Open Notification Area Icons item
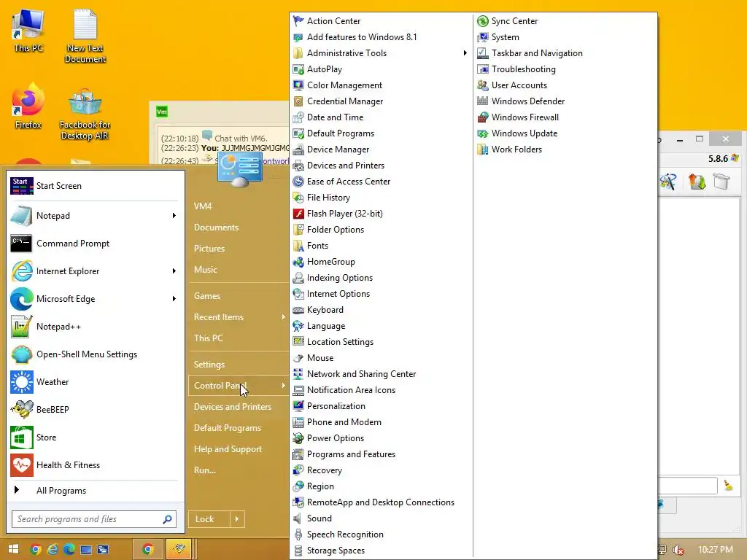 pos(351,390)
